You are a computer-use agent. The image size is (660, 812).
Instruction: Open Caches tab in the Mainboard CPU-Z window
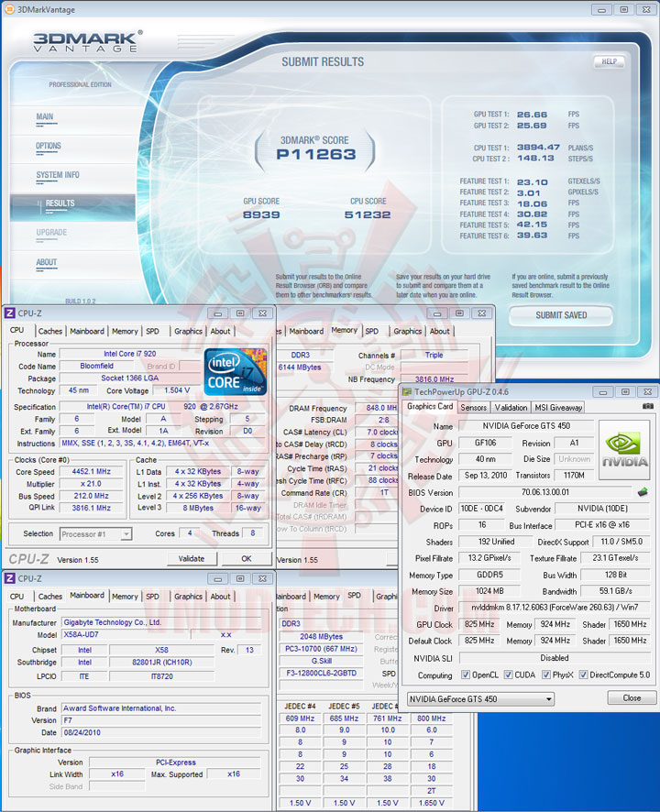(50, 597)
